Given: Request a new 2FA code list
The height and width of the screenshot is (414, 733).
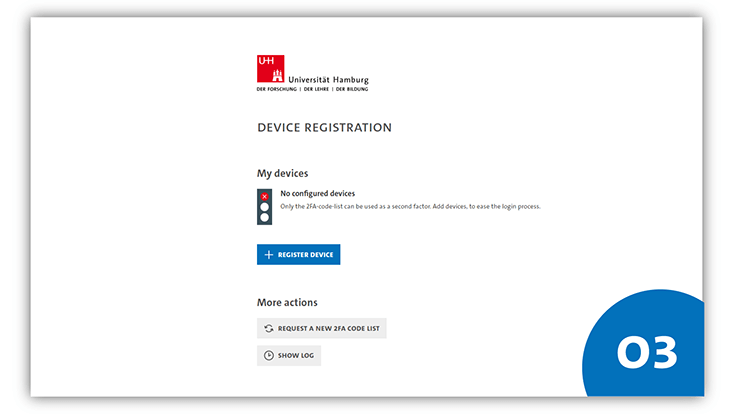Looking at the screenshot, I should [x=321, y=328].
